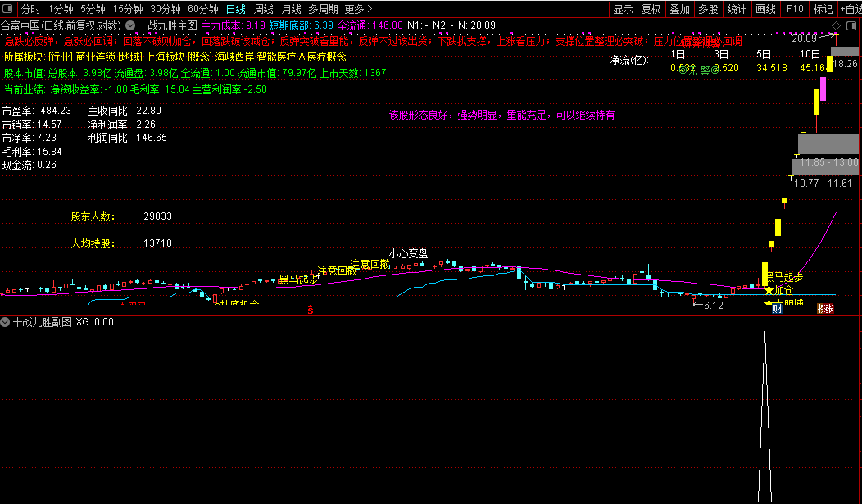862x504 pixels.
Task: Switch to 1分钟 period tab
Action: (x=61, y=9)
